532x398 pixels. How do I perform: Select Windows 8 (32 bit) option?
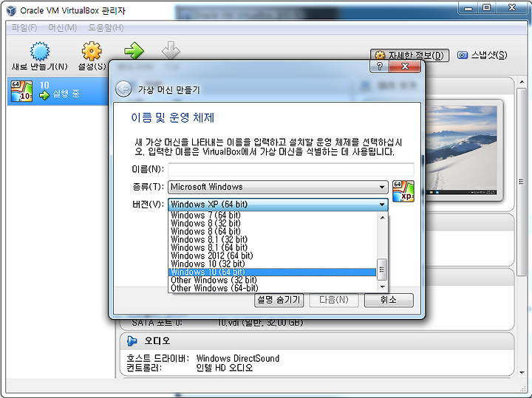(x=272, y=224)
